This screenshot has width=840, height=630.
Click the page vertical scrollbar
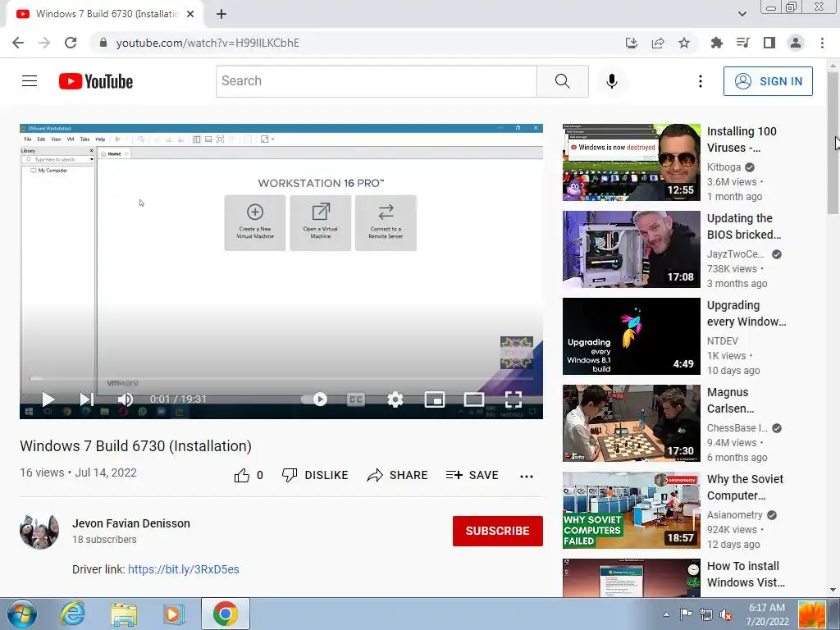coord(833,144)
